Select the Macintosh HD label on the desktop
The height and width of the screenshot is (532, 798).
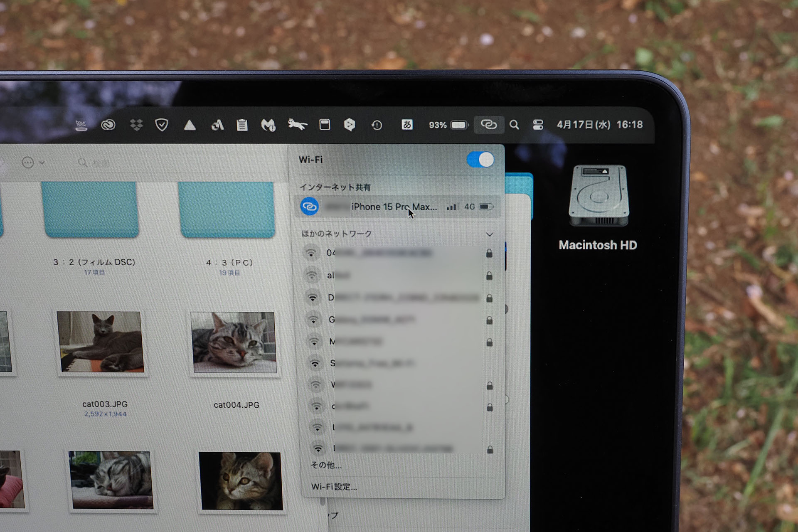[x=598, y=245]
